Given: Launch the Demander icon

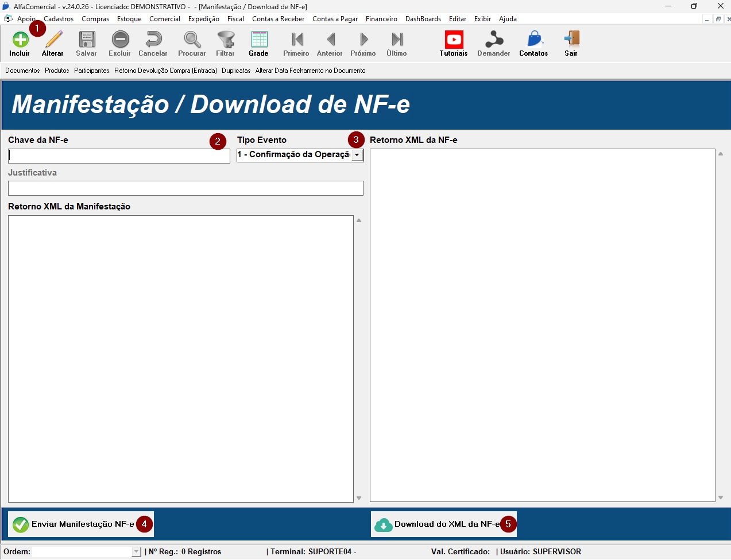Looking at the screenshot, I should tap(493, 40).
